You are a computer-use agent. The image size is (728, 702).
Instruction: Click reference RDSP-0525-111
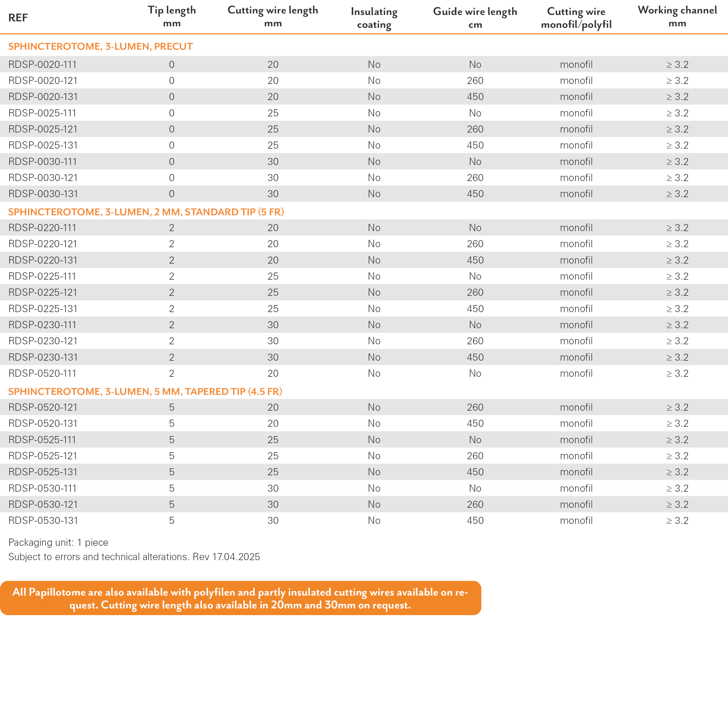42,440
